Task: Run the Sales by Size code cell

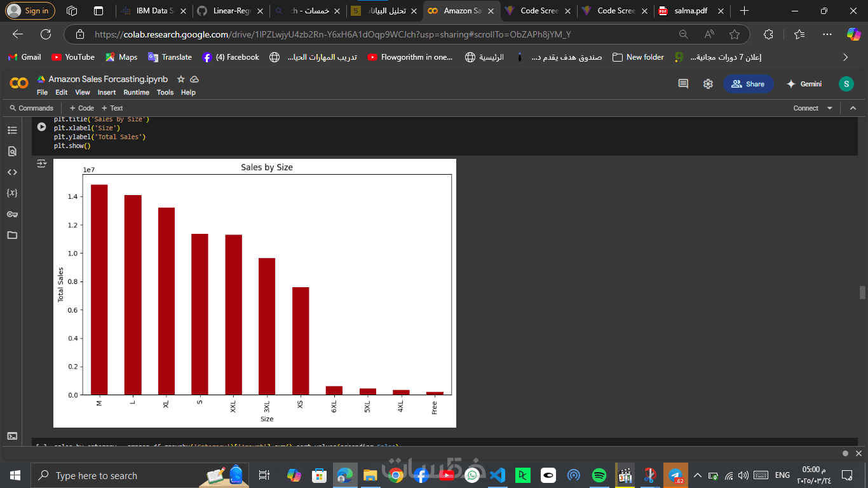Action: coord(41,127)
